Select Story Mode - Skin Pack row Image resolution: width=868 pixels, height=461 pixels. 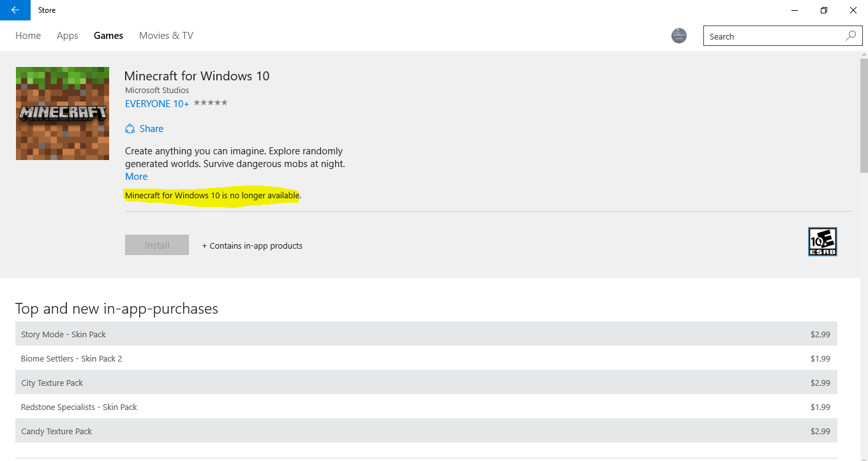(426, 334)
